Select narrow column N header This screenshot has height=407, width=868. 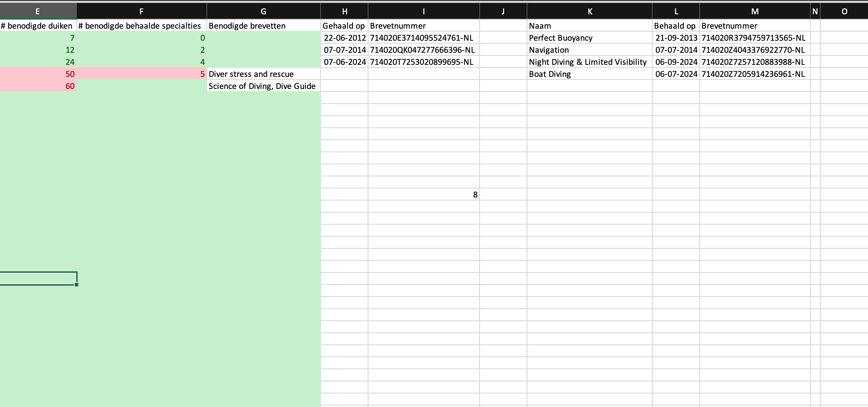coord(815,11)
